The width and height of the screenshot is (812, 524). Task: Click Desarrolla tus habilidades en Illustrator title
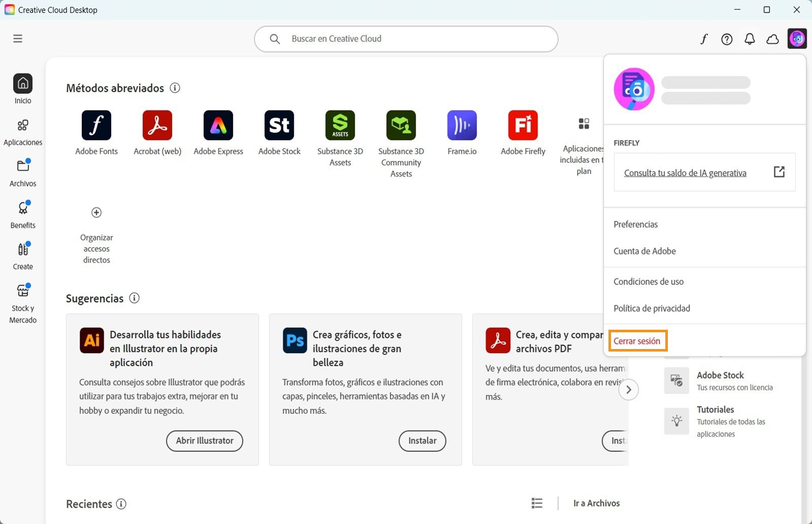(165, 348)
